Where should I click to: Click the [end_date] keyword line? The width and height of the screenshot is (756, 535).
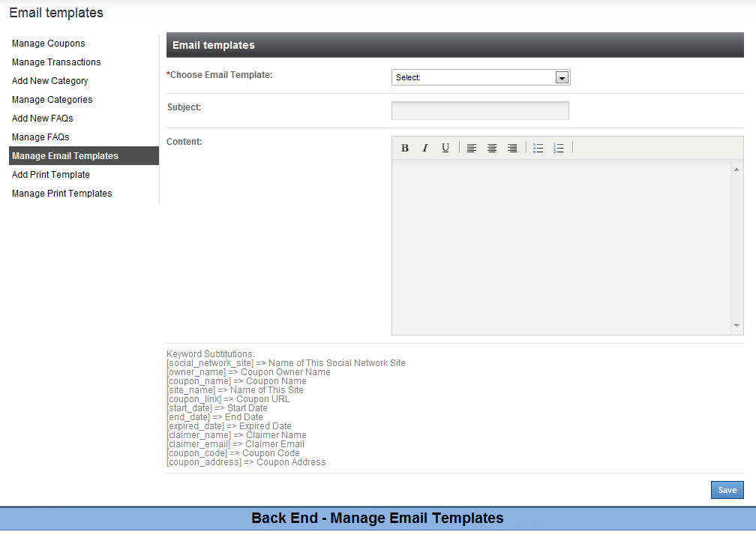(x=214, y=417)
